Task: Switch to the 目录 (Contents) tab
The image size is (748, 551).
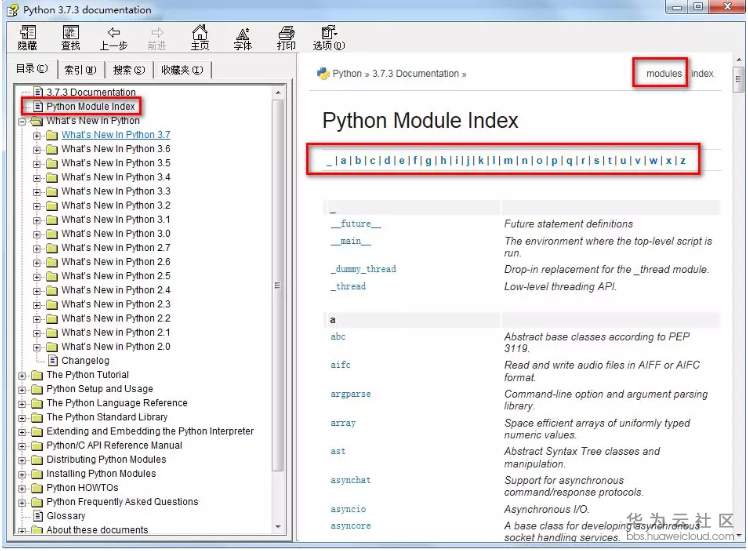Action: [31, 69]
